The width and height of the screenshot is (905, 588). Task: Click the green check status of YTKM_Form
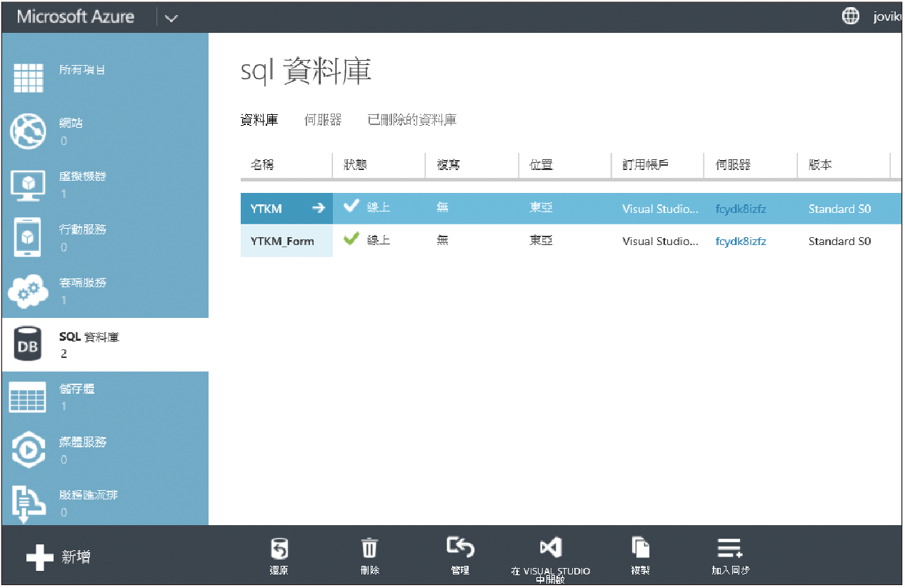(351, 239)
